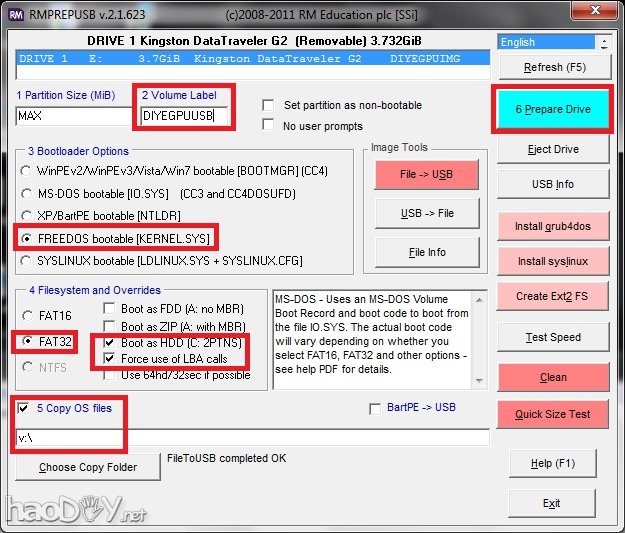Enable Set partition as non-bootable checkbox
The height and width of the screenshot is (533, 625).
tap(268, 105)
